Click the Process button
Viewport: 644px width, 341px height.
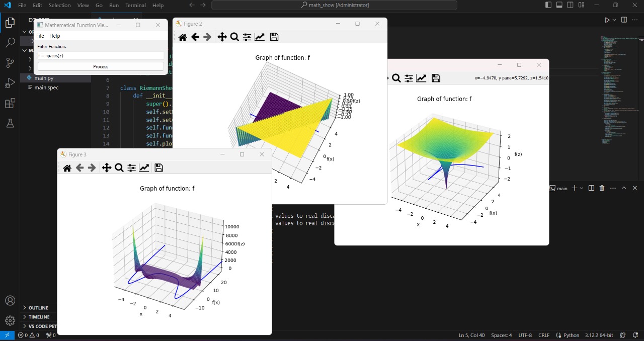[x=101, y=66]
